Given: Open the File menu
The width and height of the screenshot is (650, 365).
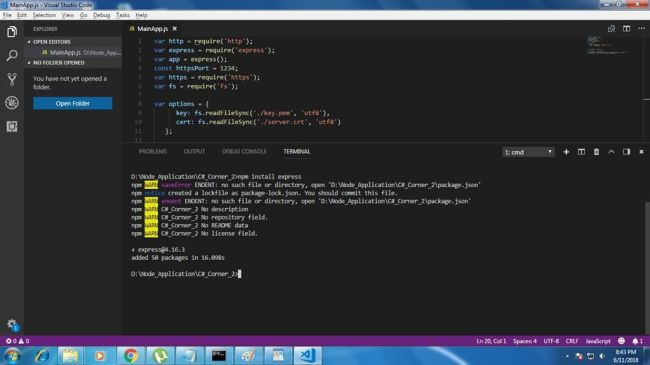Looking at the screenshot, I should pyautogui.click(x=7, y=15).
